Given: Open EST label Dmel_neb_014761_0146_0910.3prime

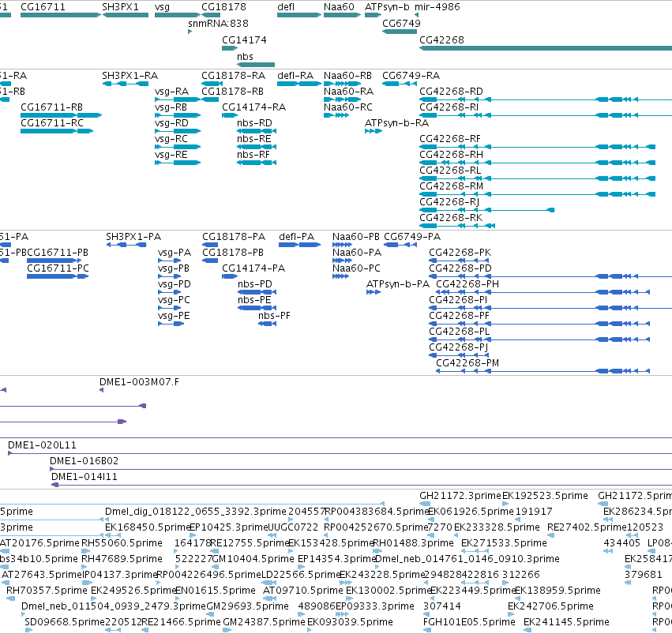Looking at the screenshot, I should pyautogui.click(x=467, y=559).
